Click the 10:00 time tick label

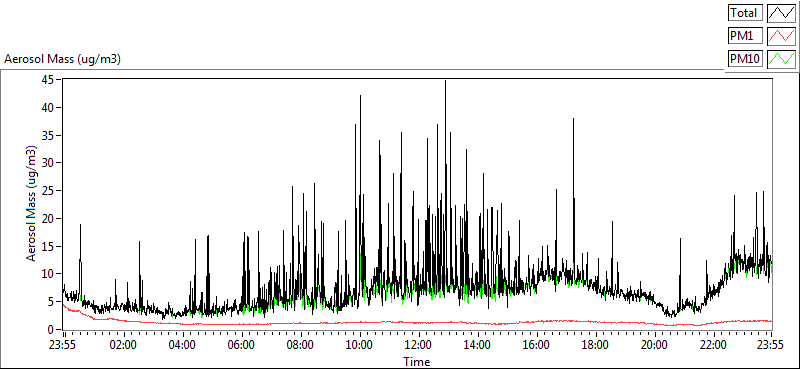coord(360,344)
